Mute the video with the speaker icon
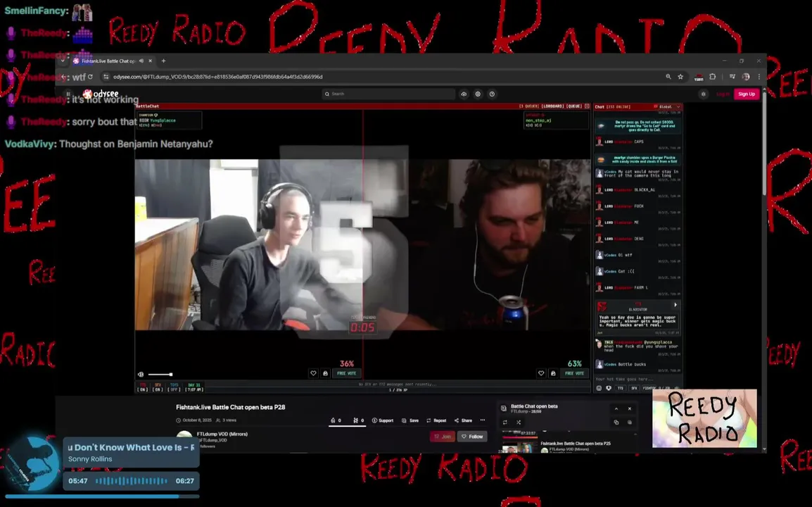The width and height of the screenshot is (812, 507). click(x=141, y=375)
